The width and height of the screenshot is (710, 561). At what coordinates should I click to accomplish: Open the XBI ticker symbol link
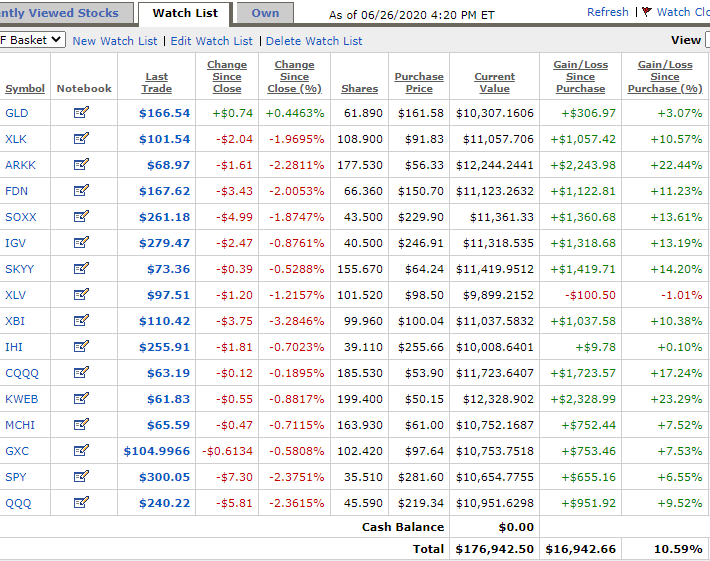15,320
